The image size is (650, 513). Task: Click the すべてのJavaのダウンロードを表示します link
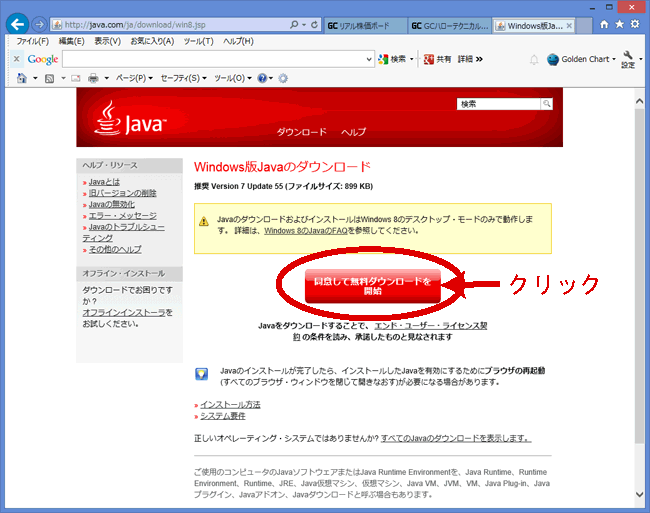pos(456,438)
